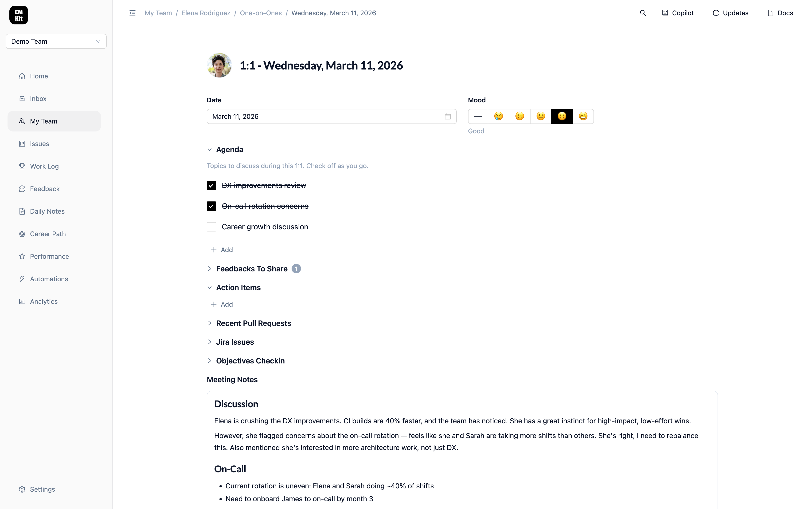This screenshot has width=812, height=509.
Task: Open the calendar picker icon
Action: (x=448, y=116)
